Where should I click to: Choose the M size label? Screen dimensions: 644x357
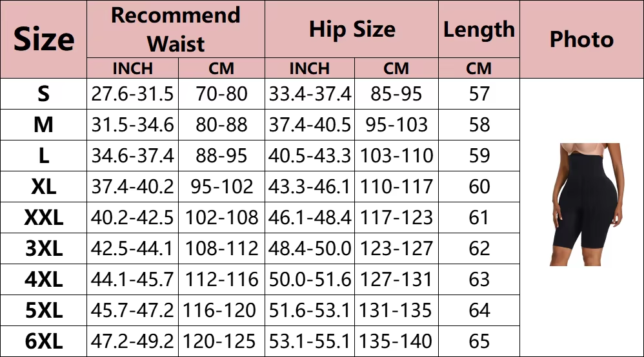[43, 125]
